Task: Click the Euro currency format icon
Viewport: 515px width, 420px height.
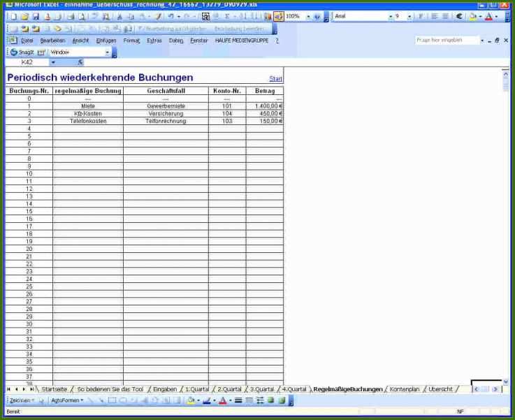Action: coord(459,16)
